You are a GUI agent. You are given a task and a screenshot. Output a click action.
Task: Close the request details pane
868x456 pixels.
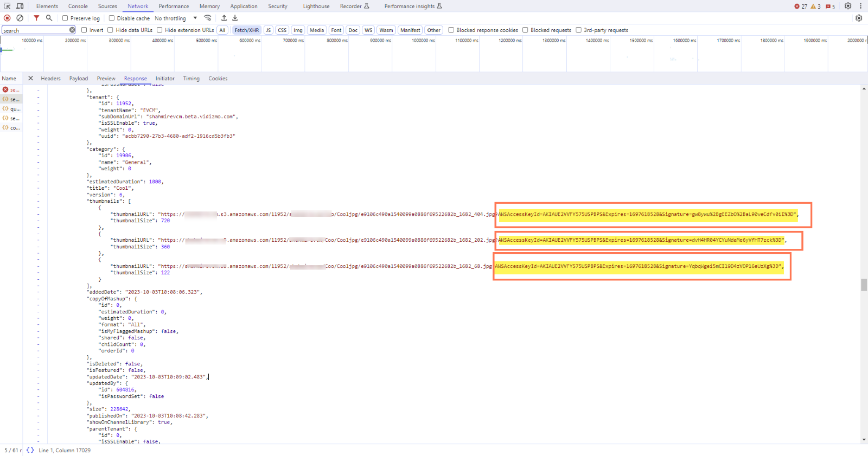pyautogui.click(x=30, y=78)
